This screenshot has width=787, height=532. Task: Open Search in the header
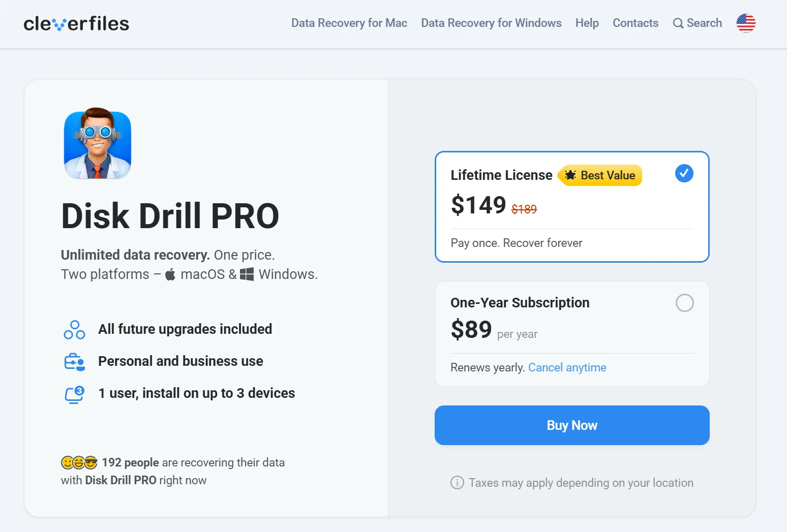pyautogui.click(x=698, y=23)
